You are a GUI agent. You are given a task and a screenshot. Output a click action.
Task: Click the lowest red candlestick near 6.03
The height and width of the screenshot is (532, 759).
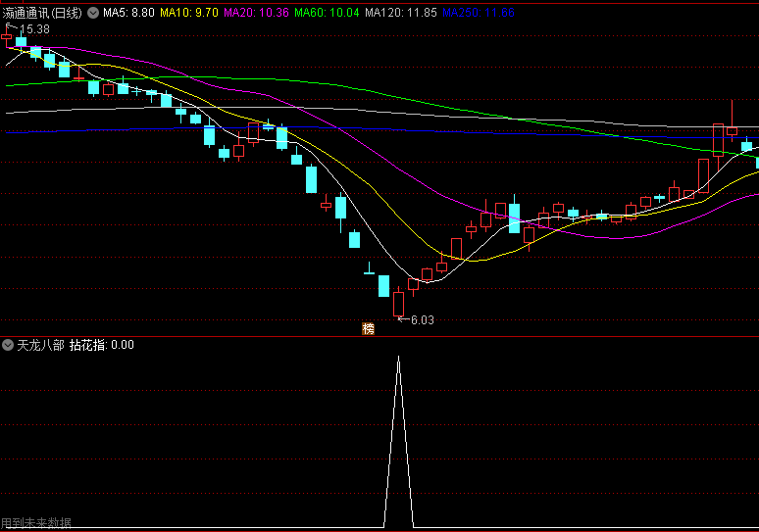(398, 304)
